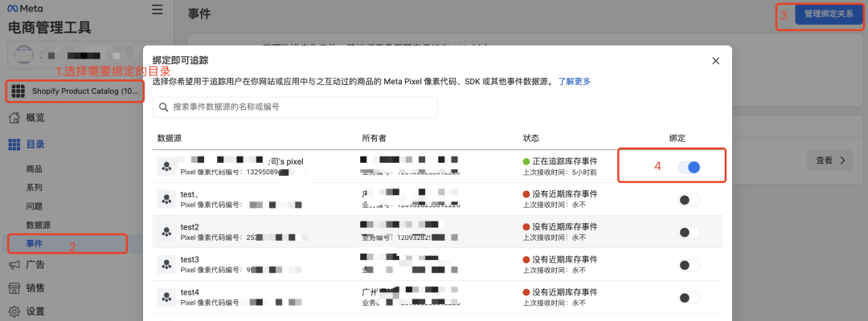
Task: Click 上次接收时间：5小时前 text
Action: (x=559, y=172)
